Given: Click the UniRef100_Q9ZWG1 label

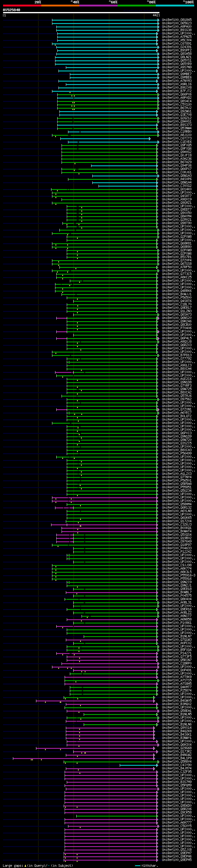Looking at the screenshot, I should pyautogui.click(x=177, y=111).
